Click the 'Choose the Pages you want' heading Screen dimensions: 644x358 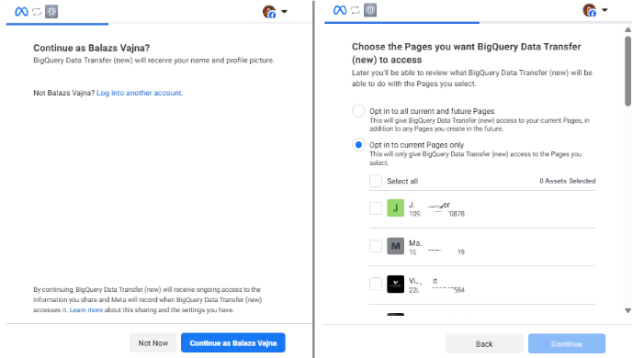pos(466,53)
